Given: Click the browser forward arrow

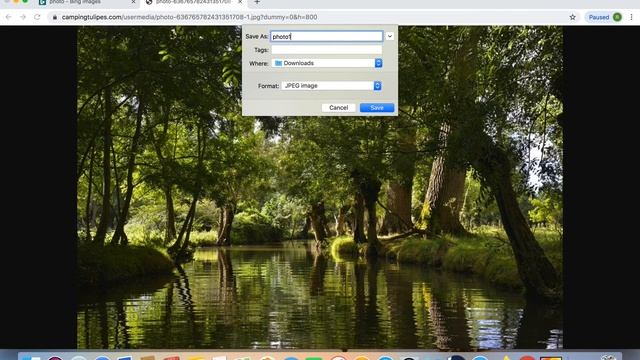Looking at the screenshot, I should 23,17.
